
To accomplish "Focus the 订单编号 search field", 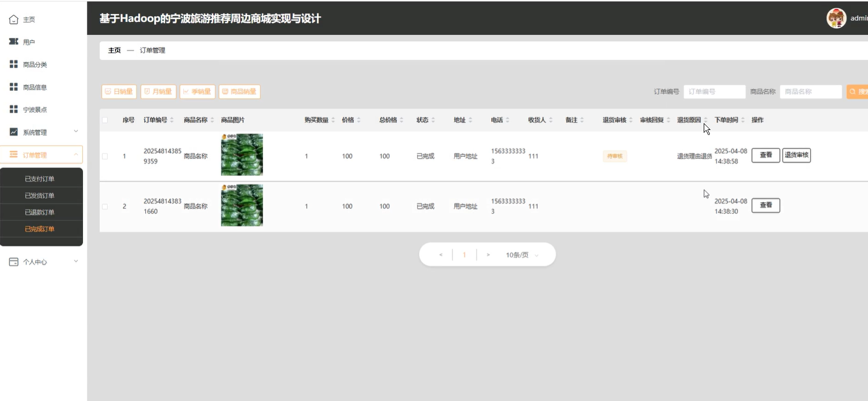I will (714, 92).
